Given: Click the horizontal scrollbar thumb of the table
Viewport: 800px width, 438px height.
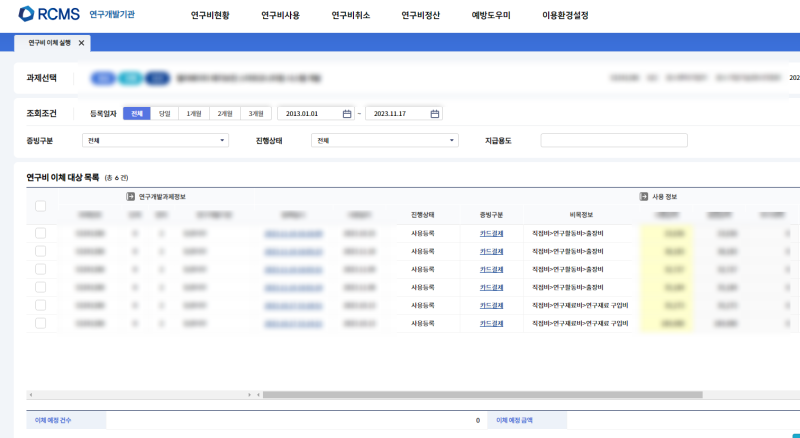Looking at the screenshot, I should tap(483, 395).
